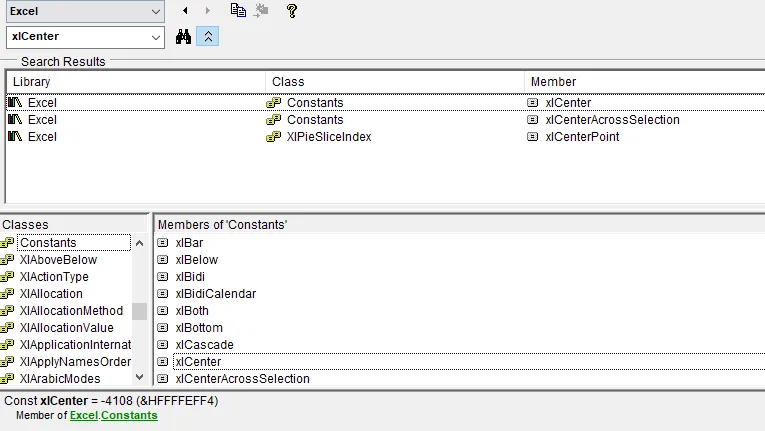Click the Member column header
The height and width of the screenshot is (431, 765).
click(644, 82)
